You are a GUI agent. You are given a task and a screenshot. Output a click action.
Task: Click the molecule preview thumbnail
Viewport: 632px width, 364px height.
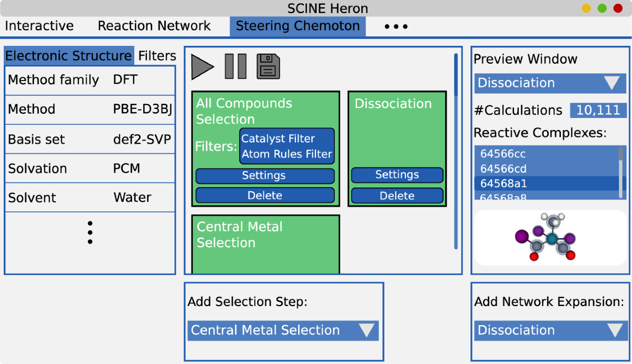[551, 238]
